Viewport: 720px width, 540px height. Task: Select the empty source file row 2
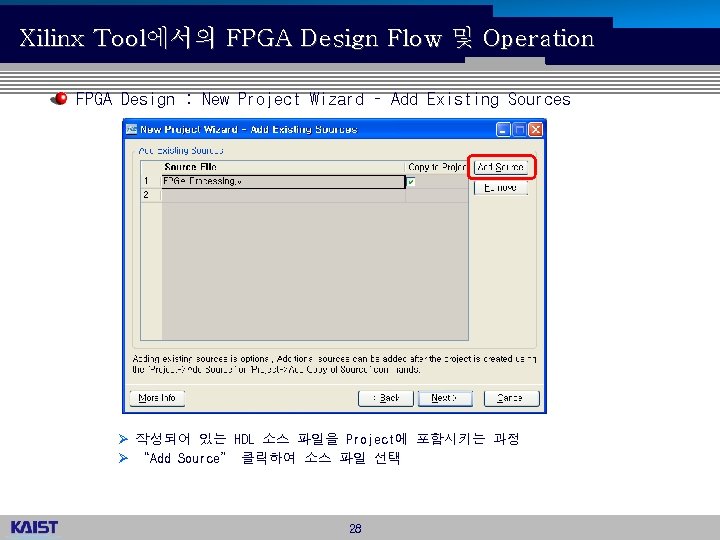[283, 195]
